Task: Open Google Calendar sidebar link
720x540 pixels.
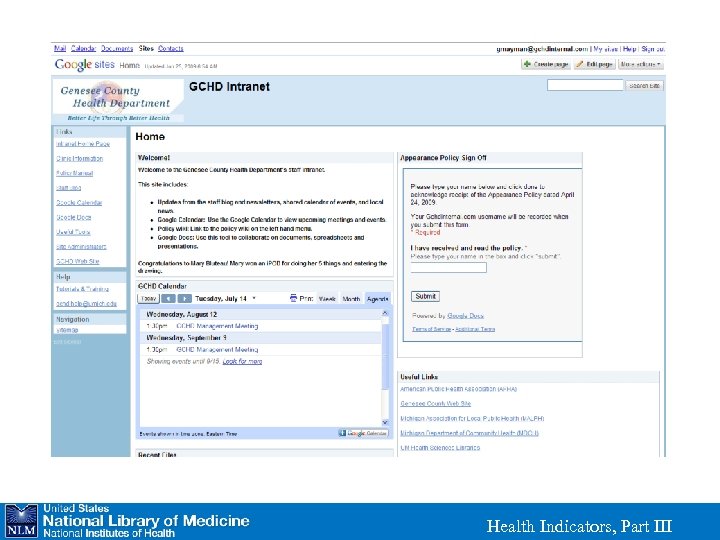Action: (79, 202)
